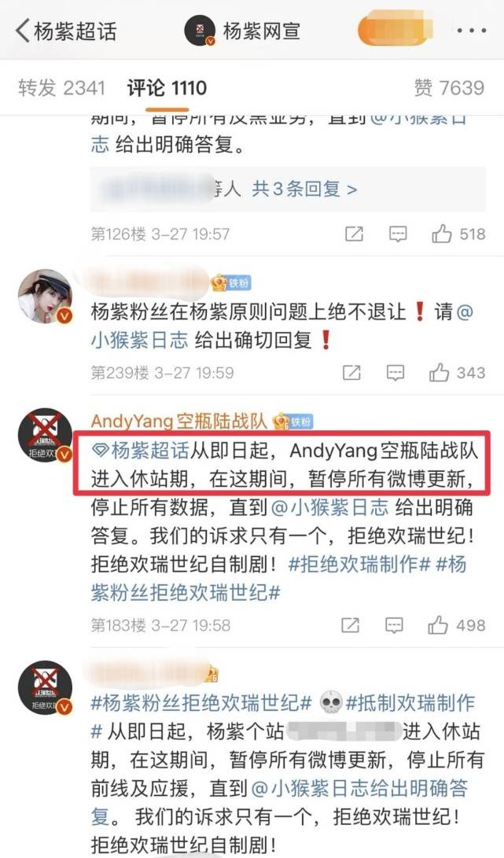This screenshot has height=858, width=504.
Task: Repost the 第126楼 comment via share icon
Action: 354,234
